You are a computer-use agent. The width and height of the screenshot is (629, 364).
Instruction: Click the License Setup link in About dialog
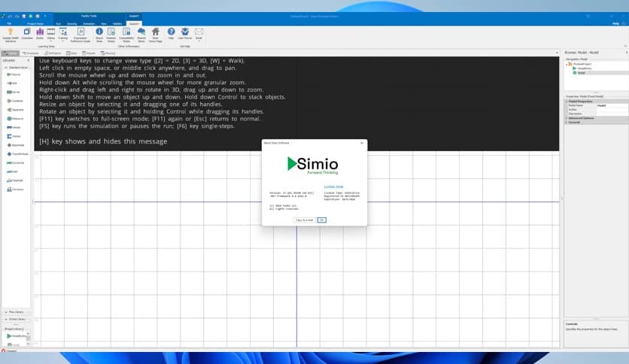pos(333,187)
